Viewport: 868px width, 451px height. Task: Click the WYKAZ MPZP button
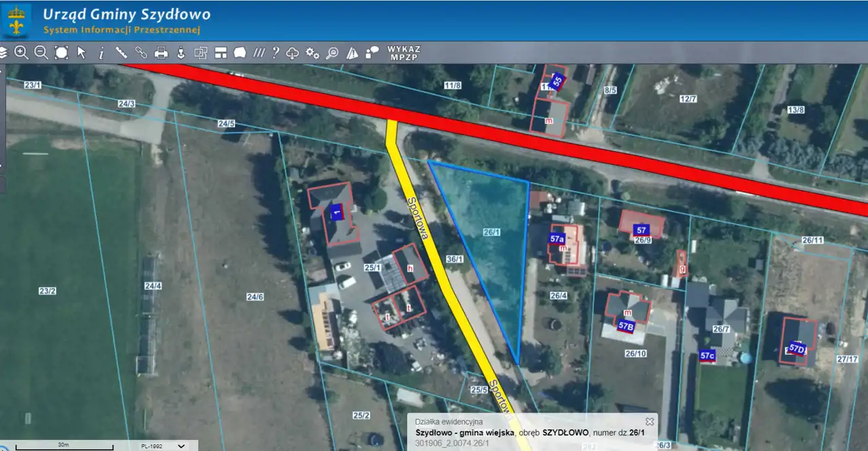(404, 53)
